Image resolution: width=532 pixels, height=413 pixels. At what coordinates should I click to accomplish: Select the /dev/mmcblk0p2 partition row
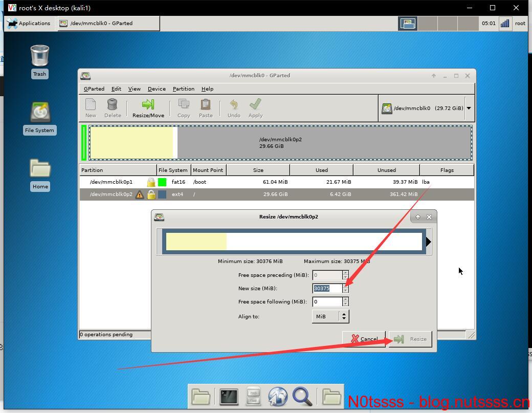tap(277, 194)
